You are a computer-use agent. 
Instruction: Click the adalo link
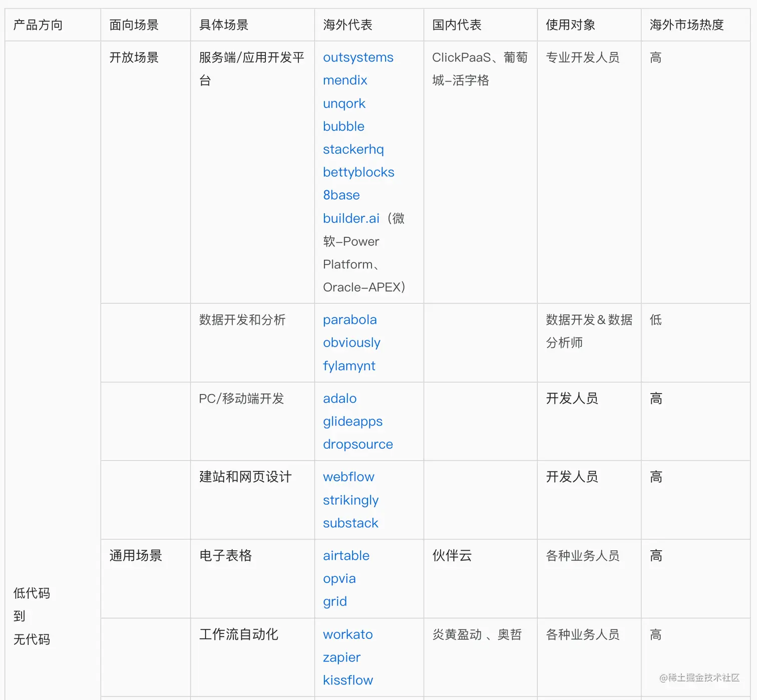coord(339,399)
